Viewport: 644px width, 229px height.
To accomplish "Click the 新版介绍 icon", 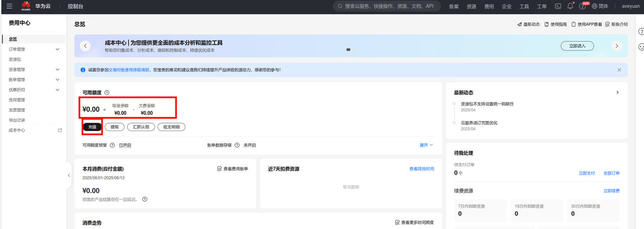I will click(608, 24).
